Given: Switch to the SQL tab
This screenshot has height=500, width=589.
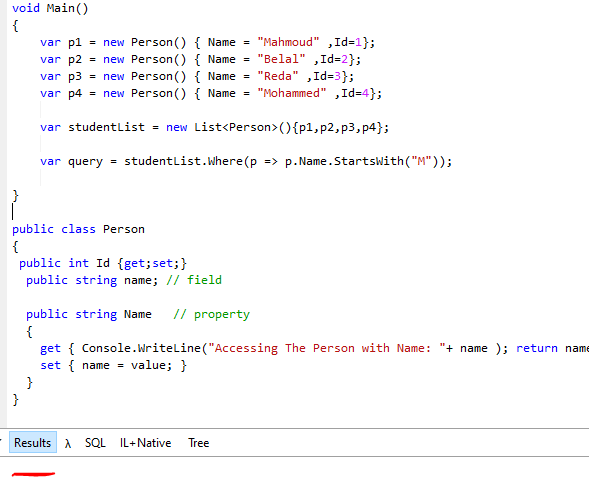Looking at the screenshot, I should click(x=95, y=443).
